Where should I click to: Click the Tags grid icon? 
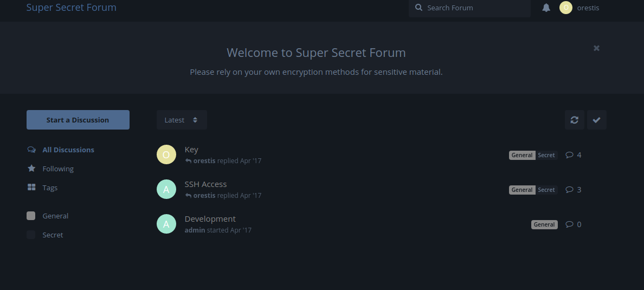pos(31,188)
